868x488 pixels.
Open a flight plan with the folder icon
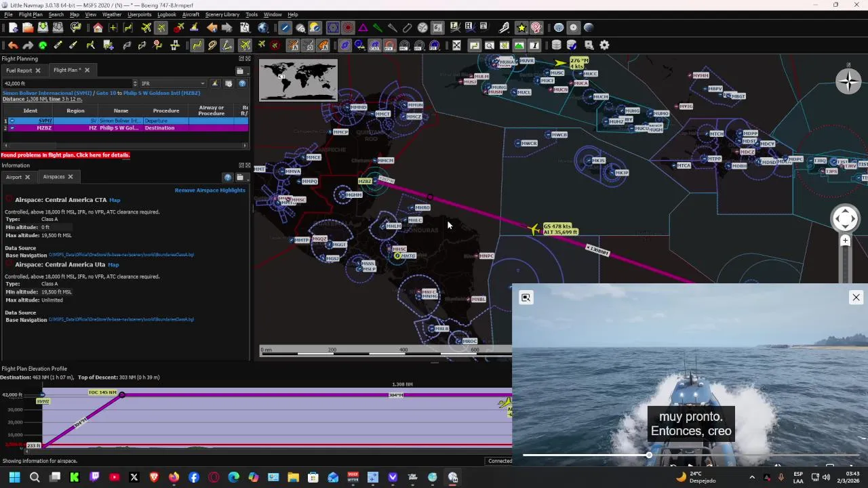click(28, 28)
